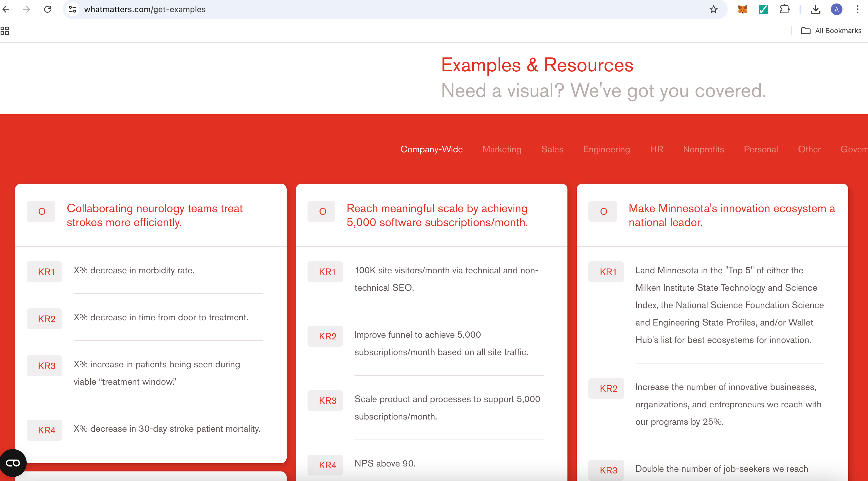Click the KR4 badge beside stroke patient mortality
Viewport: 868px width, 481px height.
(44, 430)
